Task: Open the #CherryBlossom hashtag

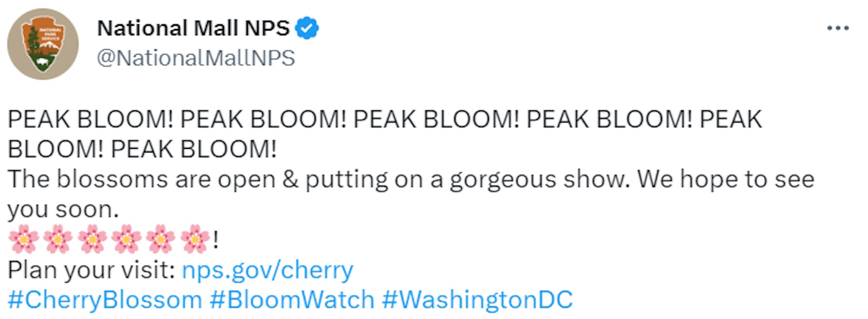Action: coord(105,300)
